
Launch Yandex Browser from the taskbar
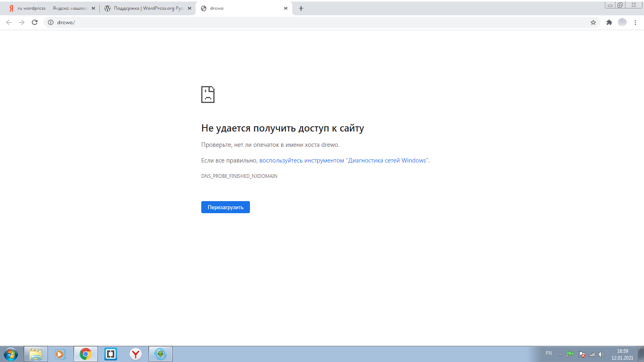pyautogui.click(x=136, y=354)
